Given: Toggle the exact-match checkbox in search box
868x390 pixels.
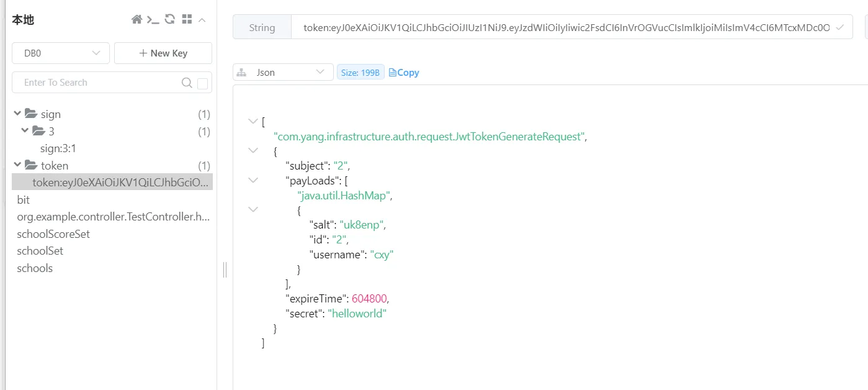Looking at the screenshot, I should click(202, 83).
